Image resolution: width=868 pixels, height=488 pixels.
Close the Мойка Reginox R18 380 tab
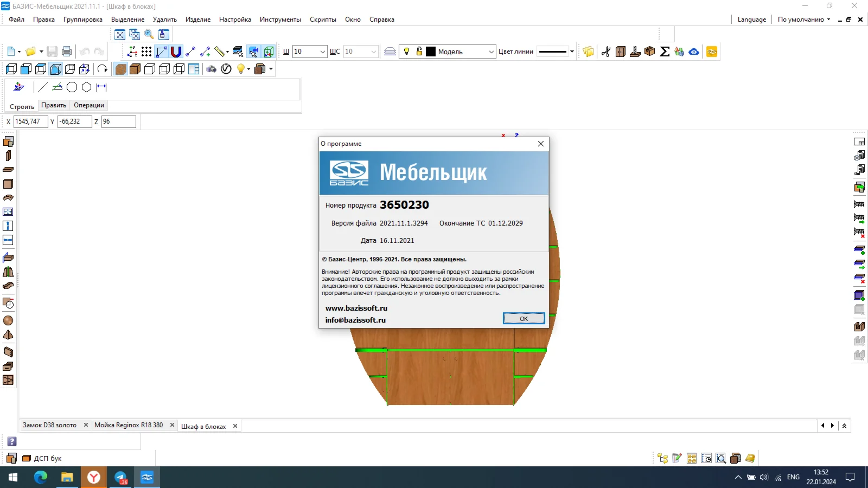click(172, 425)
